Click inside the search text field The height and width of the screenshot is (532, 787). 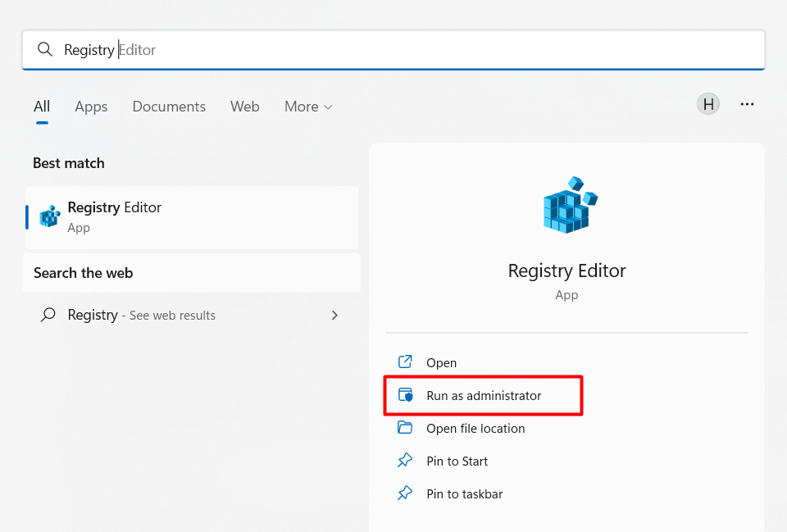click(x=410, y=50)
